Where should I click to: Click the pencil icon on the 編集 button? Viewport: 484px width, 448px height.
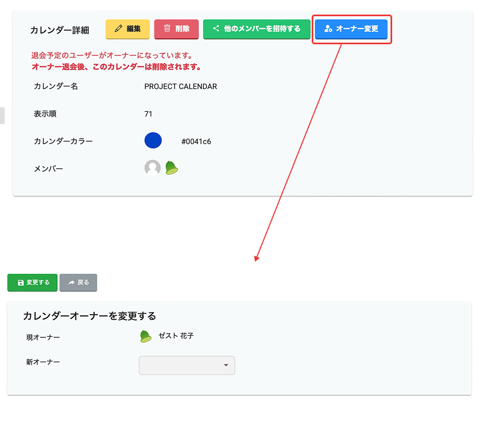(118, 29)
